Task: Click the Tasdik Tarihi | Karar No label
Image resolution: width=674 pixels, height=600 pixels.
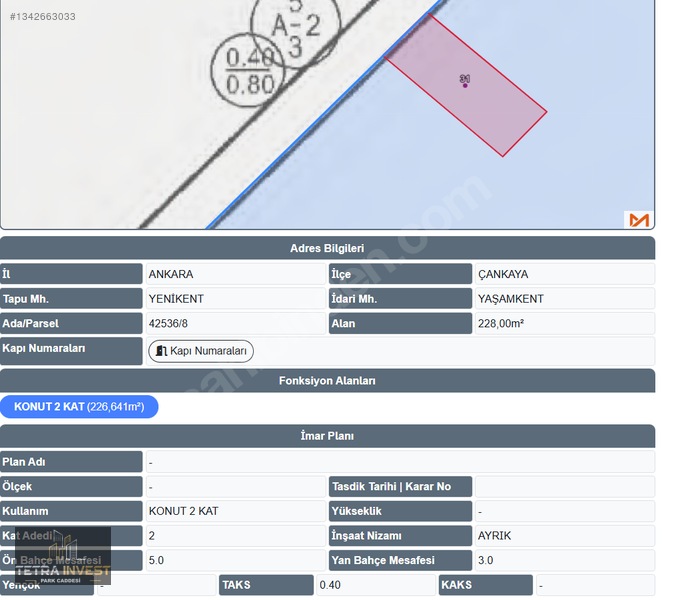Action: [400, 487]
